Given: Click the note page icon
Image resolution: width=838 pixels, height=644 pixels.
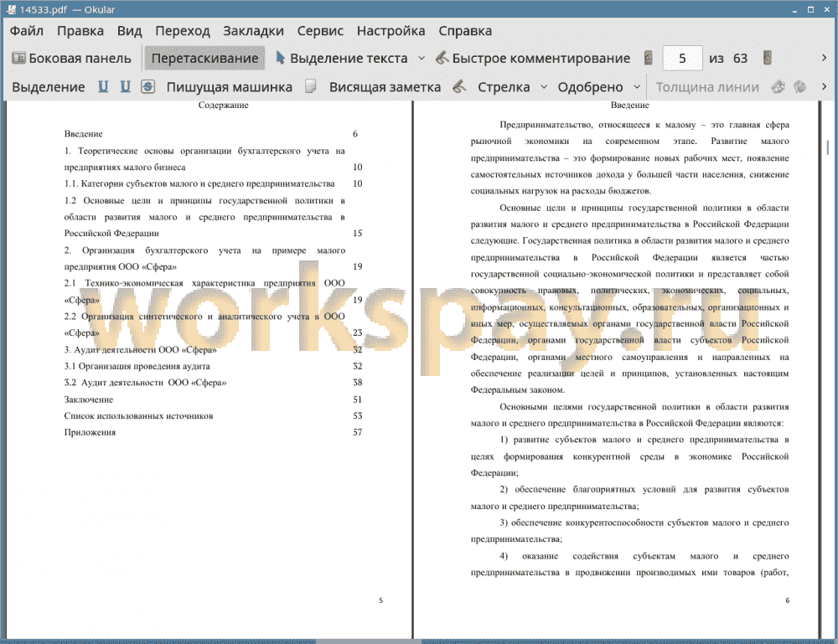Looking at the screenshot, I should coord(311,86).
